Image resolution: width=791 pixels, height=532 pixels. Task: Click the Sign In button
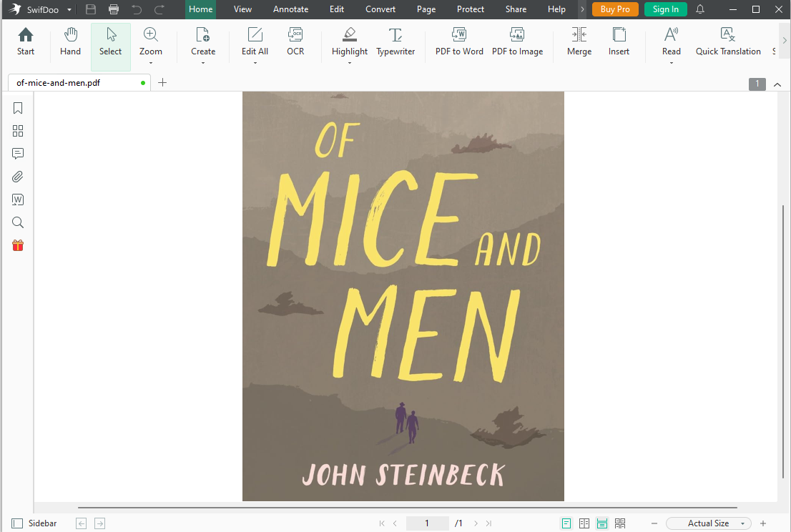pyautogui.click(x=665, y=9)
